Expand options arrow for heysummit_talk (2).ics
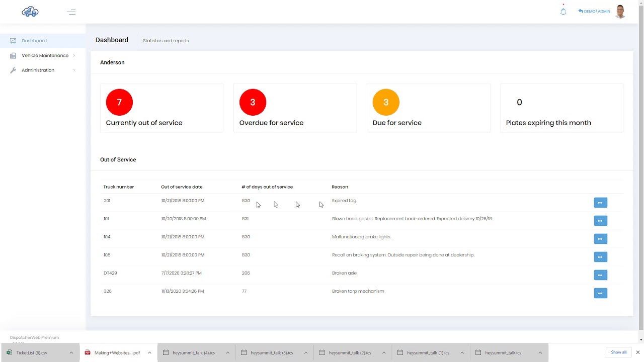Screen dimensions: 644x362 (384, 353)
